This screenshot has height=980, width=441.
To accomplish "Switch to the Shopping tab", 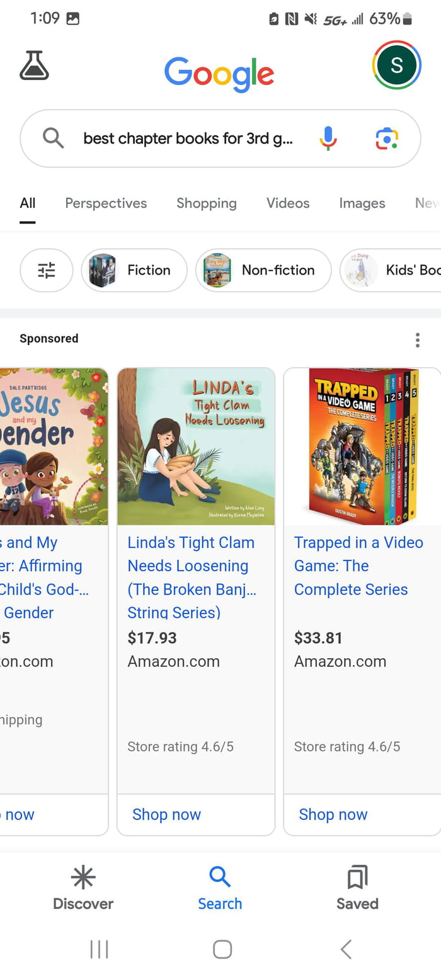I will click(207, 203).
